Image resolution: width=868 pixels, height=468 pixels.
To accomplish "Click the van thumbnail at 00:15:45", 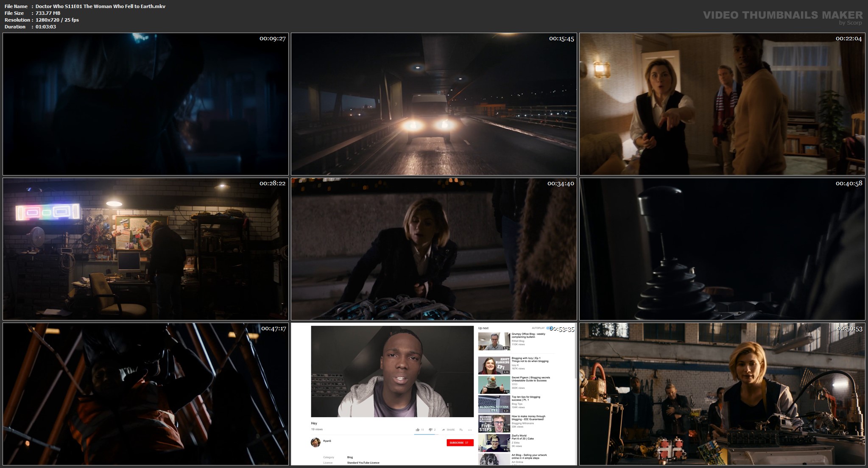I will point(433,104).
